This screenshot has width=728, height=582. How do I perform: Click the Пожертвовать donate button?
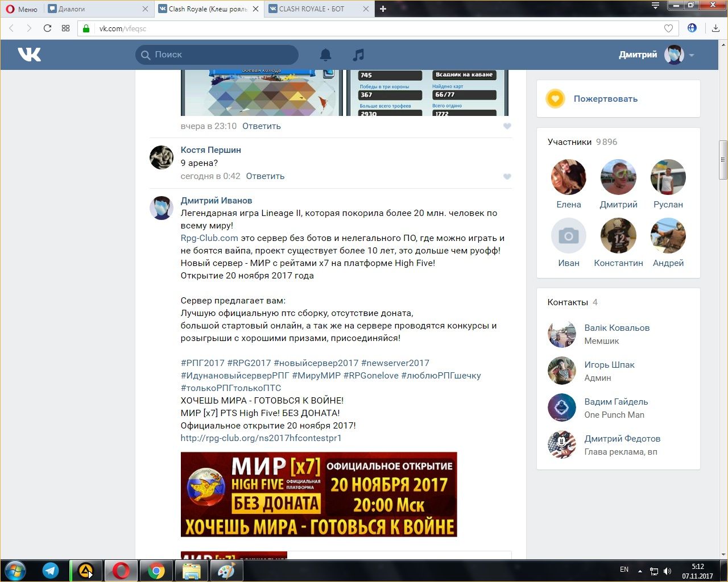606,99
